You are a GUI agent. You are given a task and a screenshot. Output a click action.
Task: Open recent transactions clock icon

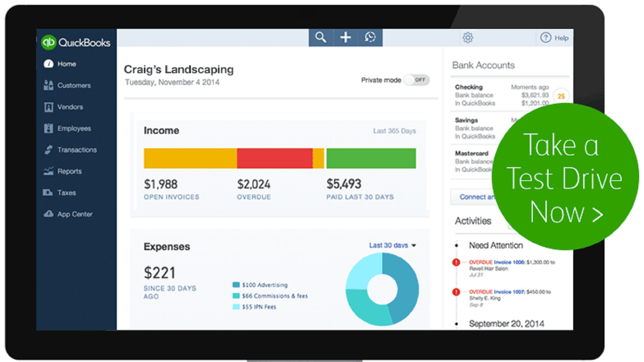[x=370, y=37]
